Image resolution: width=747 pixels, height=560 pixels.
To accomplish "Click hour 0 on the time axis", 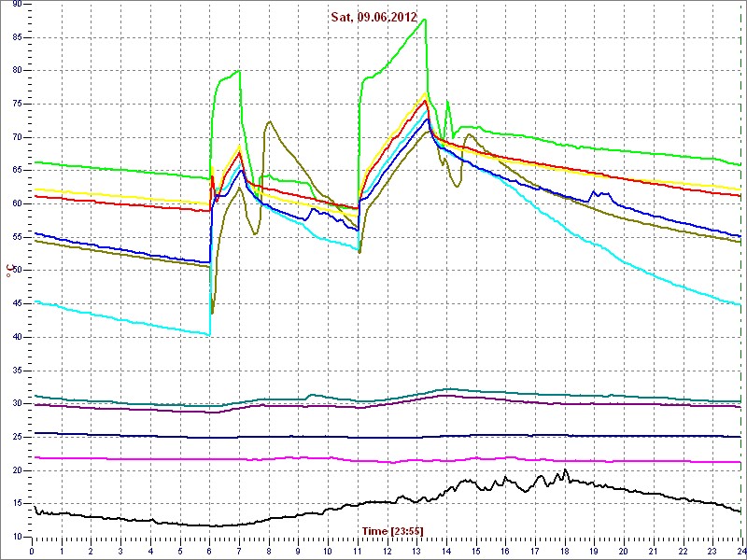I will coord(32,551).
